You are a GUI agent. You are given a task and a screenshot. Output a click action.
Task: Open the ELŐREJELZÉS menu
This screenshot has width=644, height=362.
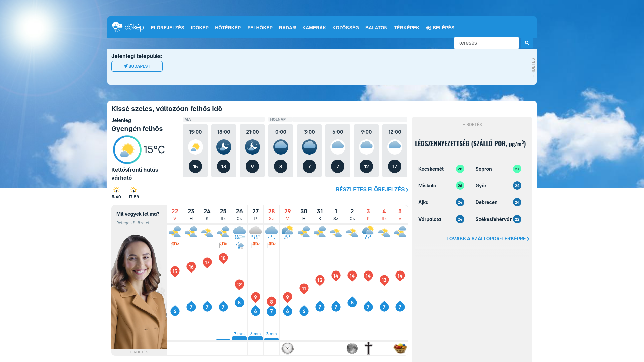167,28
